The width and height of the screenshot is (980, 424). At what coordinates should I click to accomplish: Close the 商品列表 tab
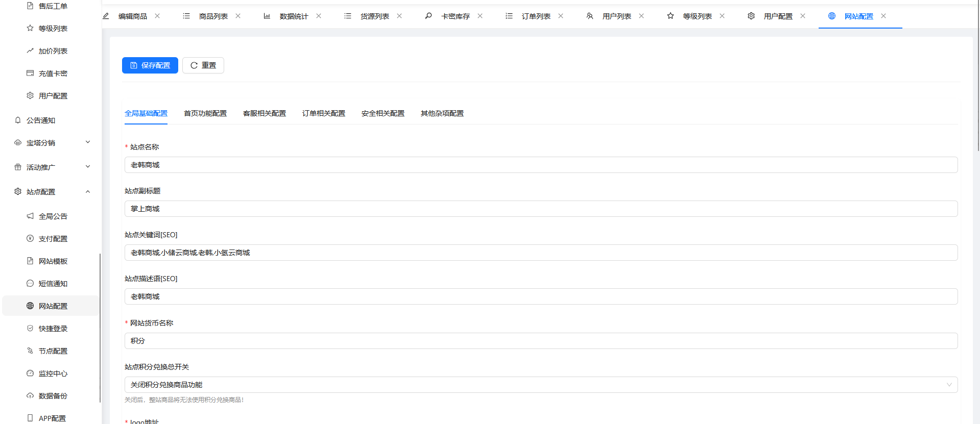pos(238,16)
